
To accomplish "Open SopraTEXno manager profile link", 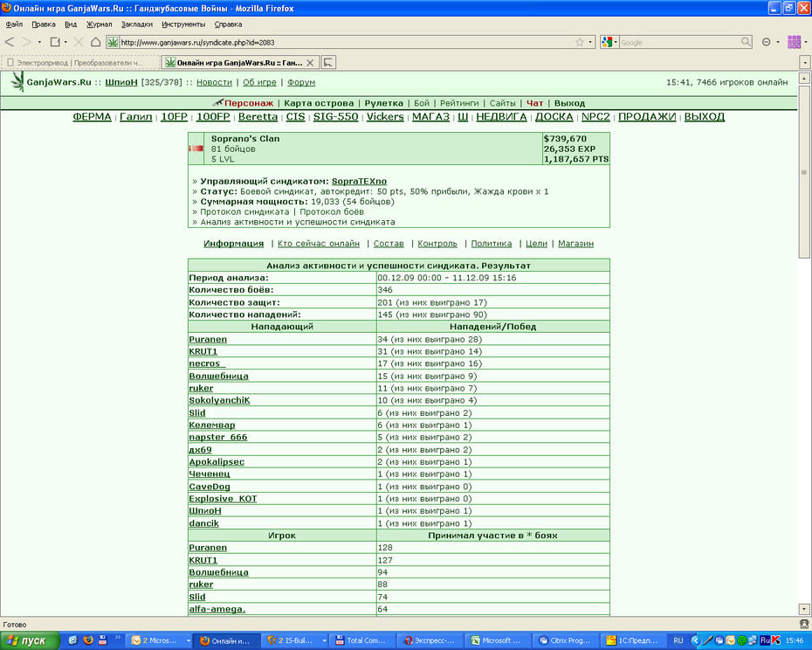I will (359, 182).
